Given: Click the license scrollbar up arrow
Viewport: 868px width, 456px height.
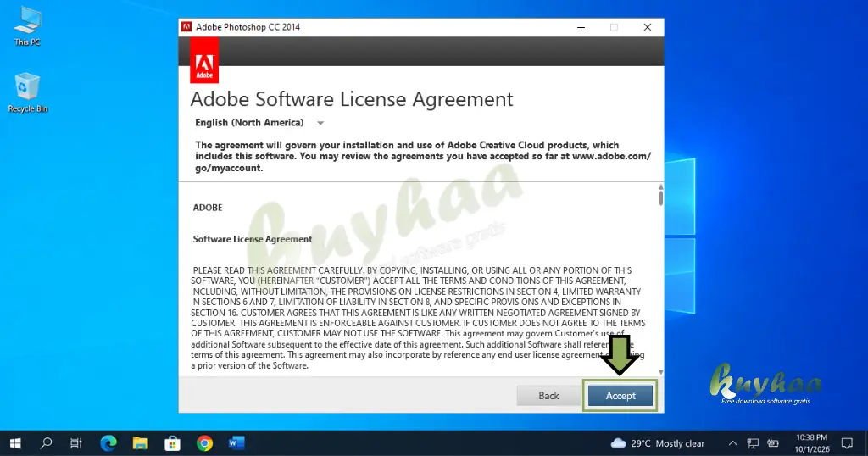Looking at the screenshot, I should pos(660,186).
